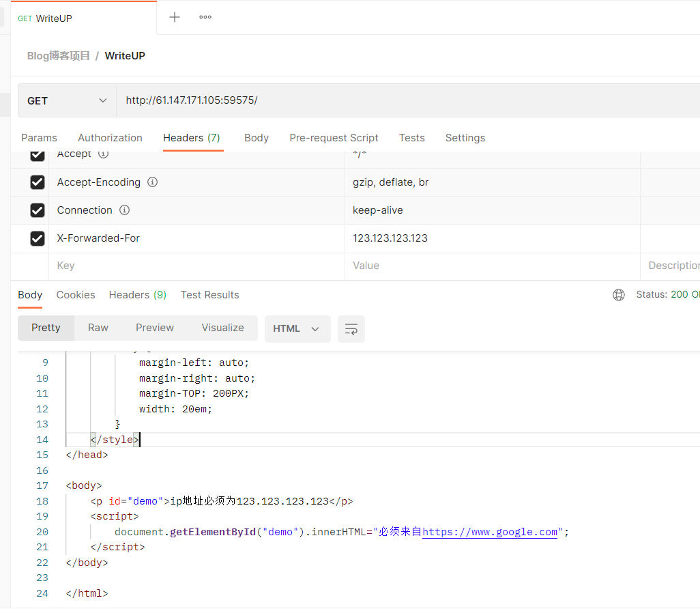Click the WriteUP breadcrumb name
This screenshot has width=700, height=609.
click(x=125, y=56)
